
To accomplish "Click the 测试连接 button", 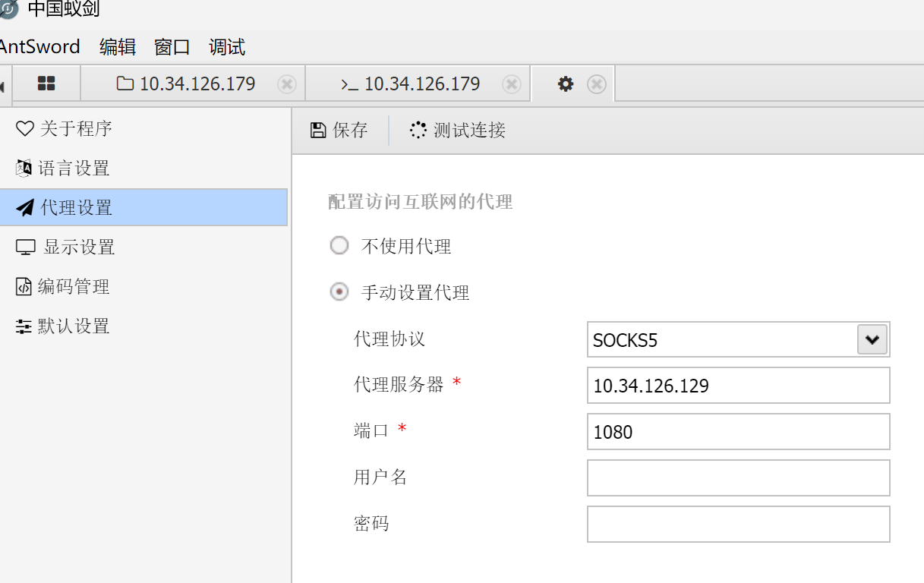I will click(x=458, y=131).
